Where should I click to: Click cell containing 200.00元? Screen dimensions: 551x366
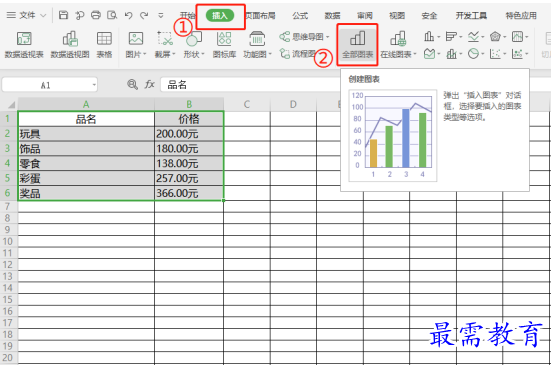point(189,134)
